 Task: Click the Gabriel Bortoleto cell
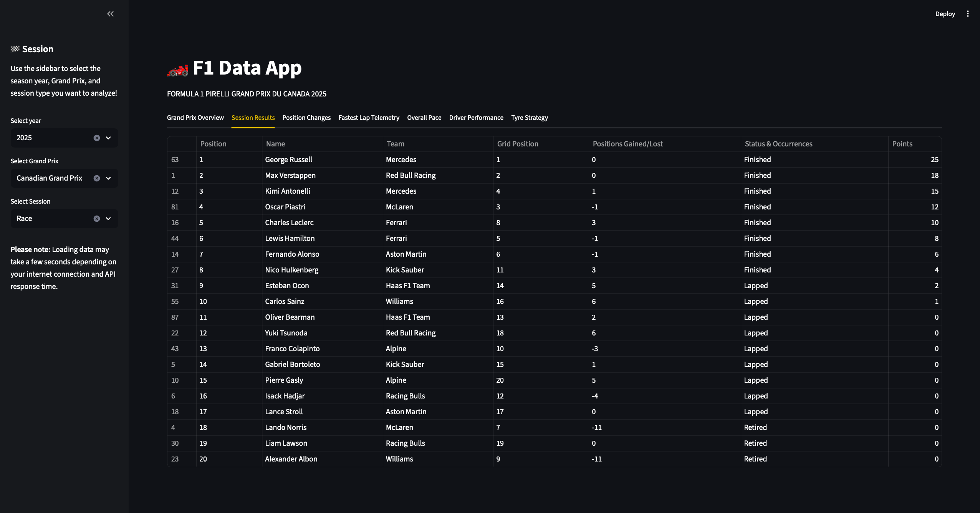pos(323,364)
